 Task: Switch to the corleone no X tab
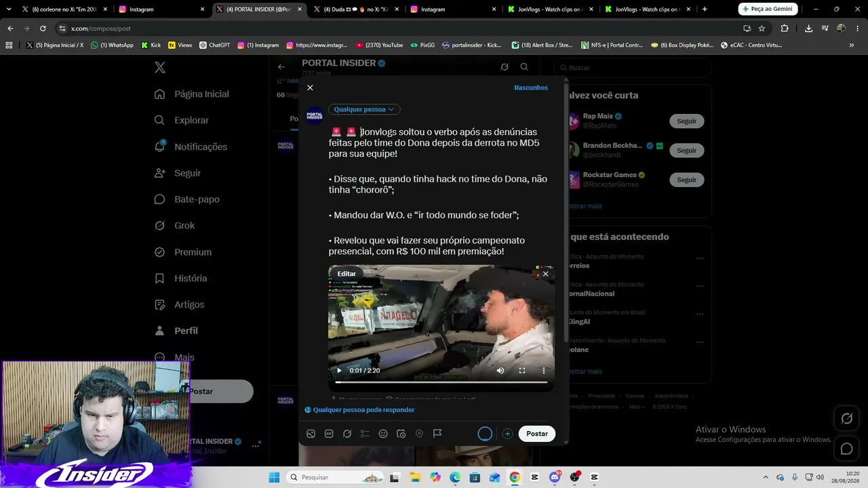(x=65, y=9)
